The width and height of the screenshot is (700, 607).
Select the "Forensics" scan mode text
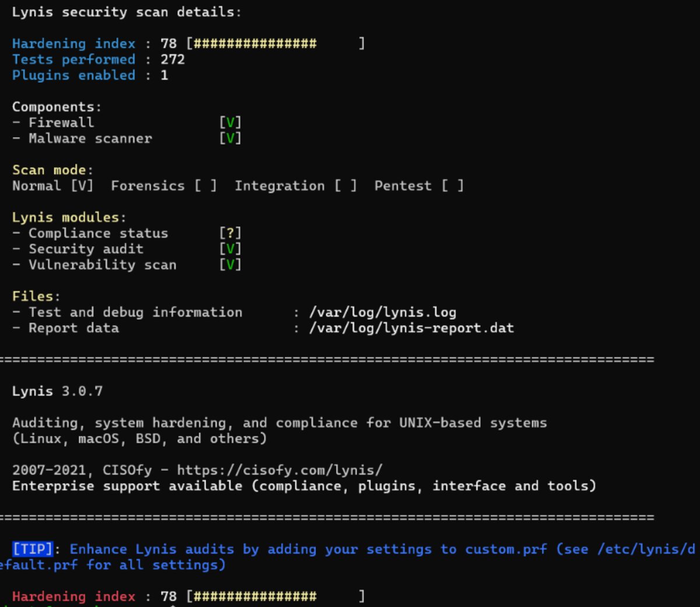pos(148,186)
